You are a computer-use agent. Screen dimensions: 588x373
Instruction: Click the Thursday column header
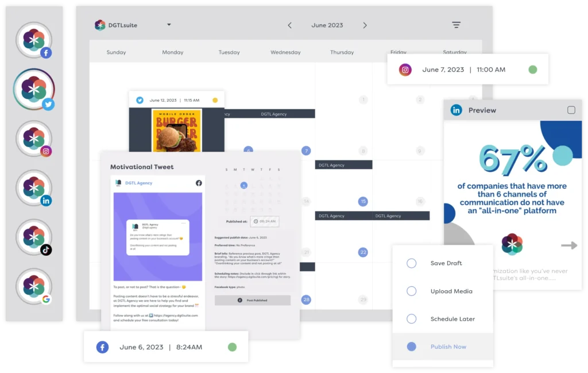pyautogui.click(x=342, y=52)
